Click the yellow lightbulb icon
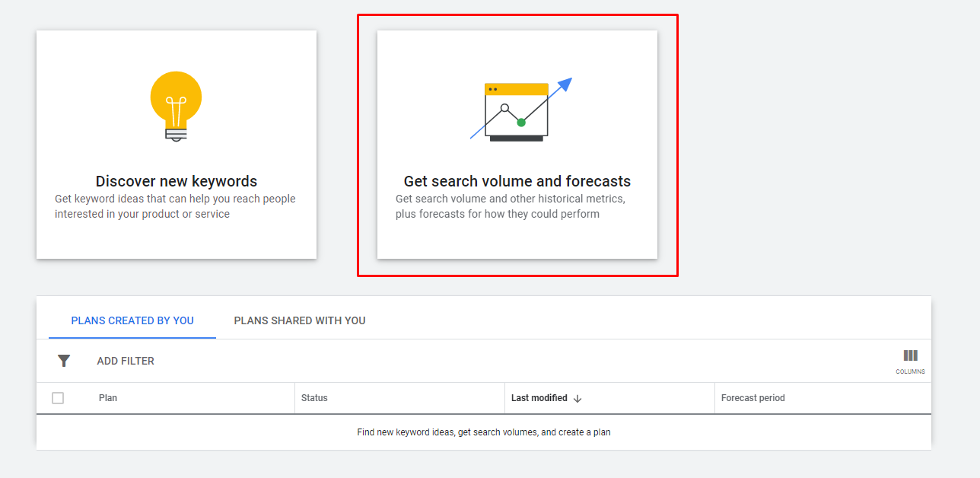Screen dimensions: 980x478 (176, 105)
